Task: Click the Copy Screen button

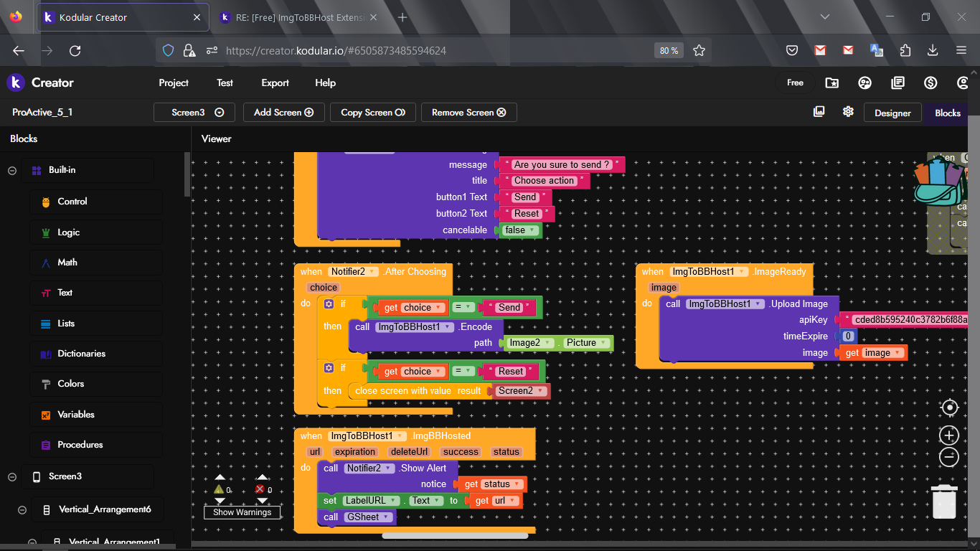Action: pos(373,113)
